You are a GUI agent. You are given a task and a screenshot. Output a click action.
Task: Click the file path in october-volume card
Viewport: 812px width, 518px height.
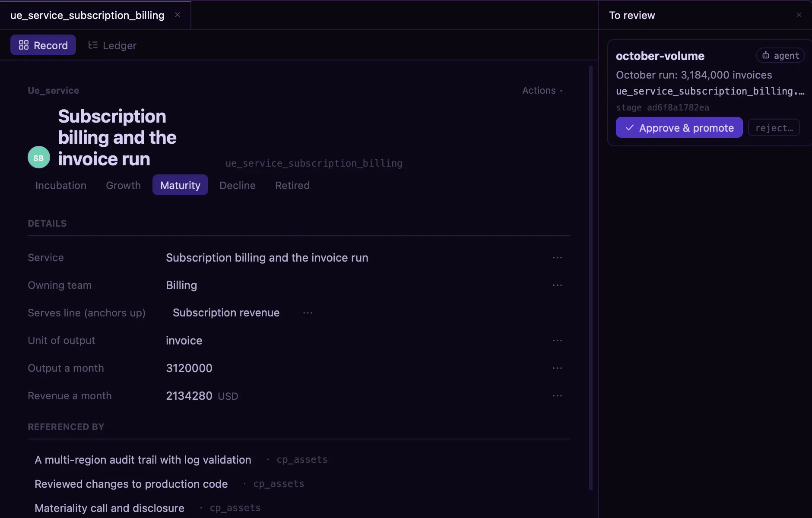pyautogui.click(x=710, y=91)
